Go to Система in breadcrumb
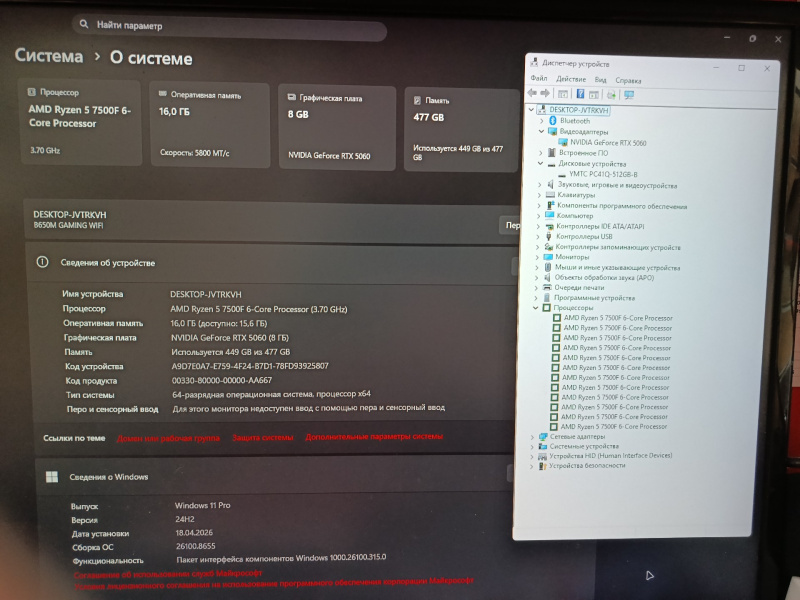This screenshot has height=600, width=800. [49, 55]
